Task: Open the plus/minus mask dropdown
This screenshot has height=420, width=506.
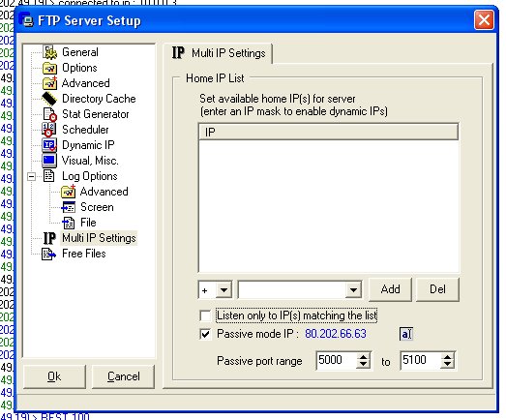Action: point(223,290)
